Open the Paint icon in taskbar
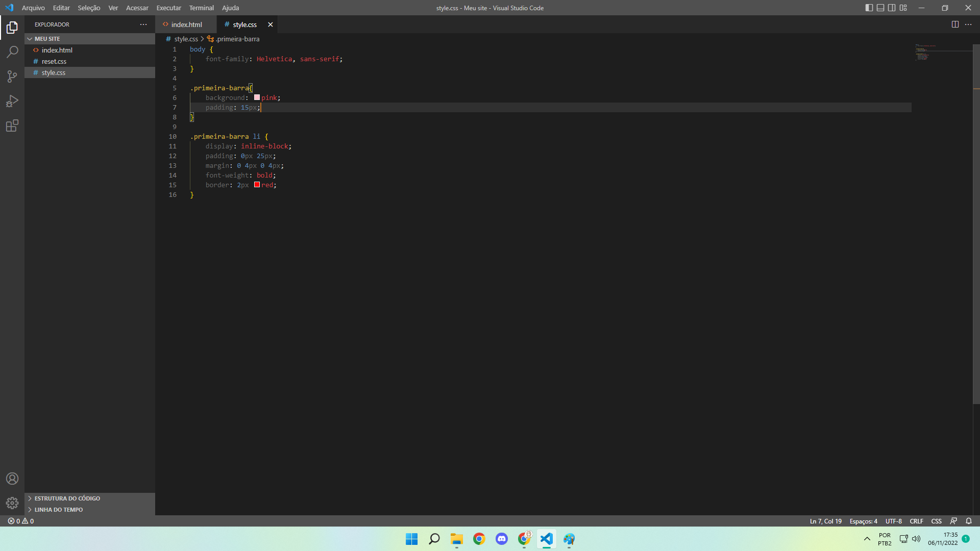 pos(569,539)
